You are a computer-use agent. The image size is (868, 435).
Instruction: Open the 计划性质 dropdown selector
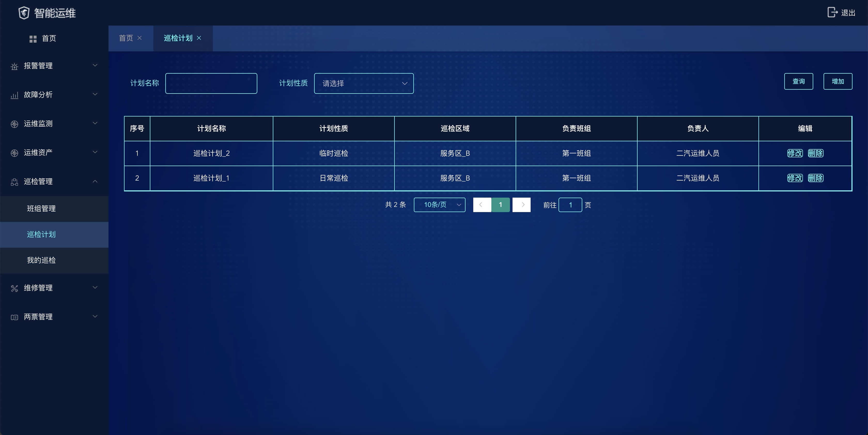[x=363, y=83]
